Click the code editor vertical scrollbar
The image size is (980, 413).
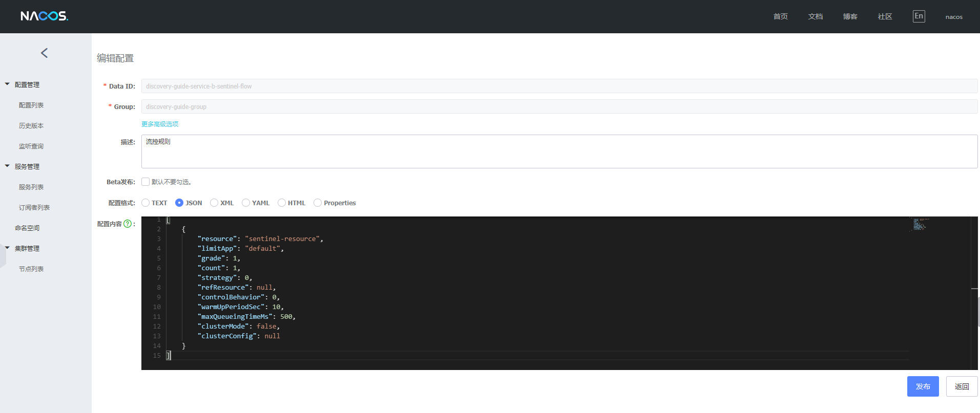pos(975,293)
